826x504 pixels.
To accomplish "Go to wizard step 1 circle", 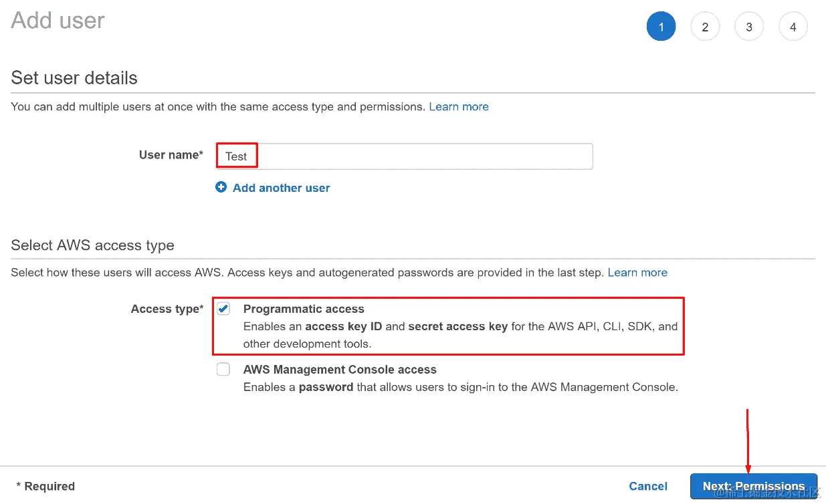I will point(661,27).
